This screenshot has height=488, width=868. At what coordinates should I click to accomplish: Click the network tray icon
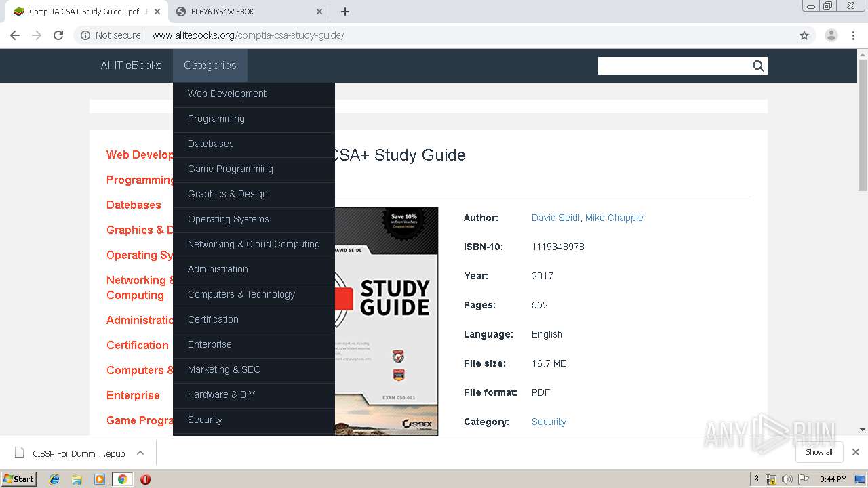tap(771, 479)
